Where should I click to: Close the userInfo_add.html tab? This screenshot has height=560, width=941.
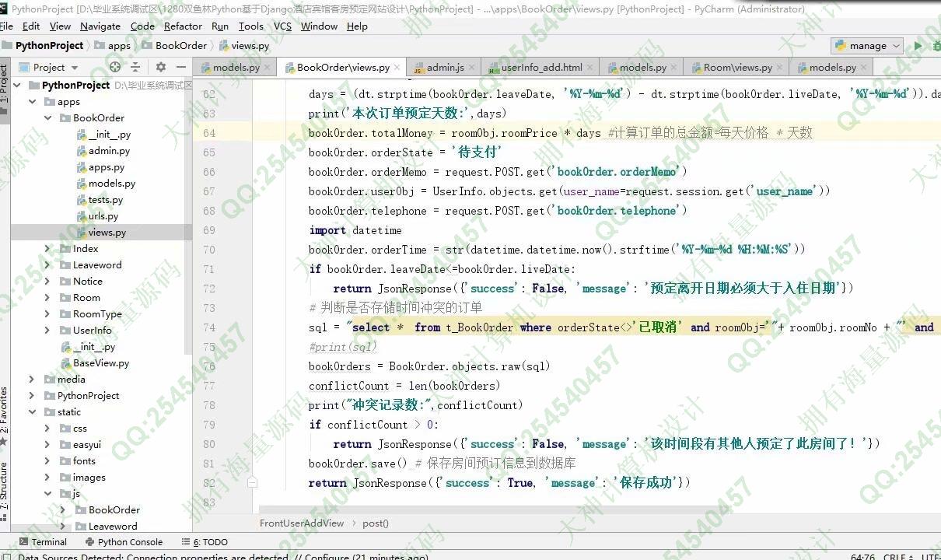pyautogui.click(x=590, y=67)
